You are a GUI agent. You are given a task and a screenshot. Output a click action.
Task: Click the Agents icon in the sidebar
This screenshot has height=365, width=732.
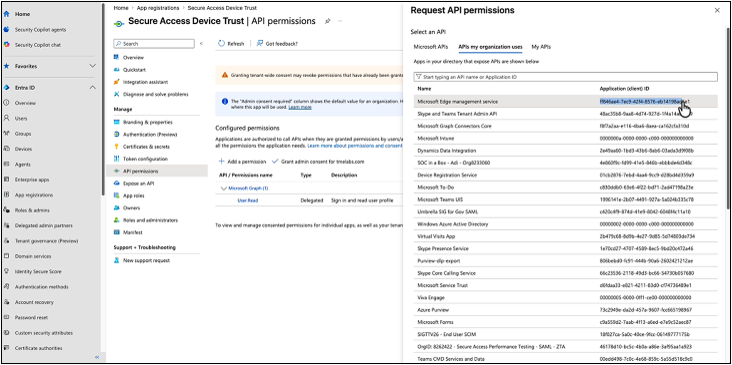(x=7, y=164)
